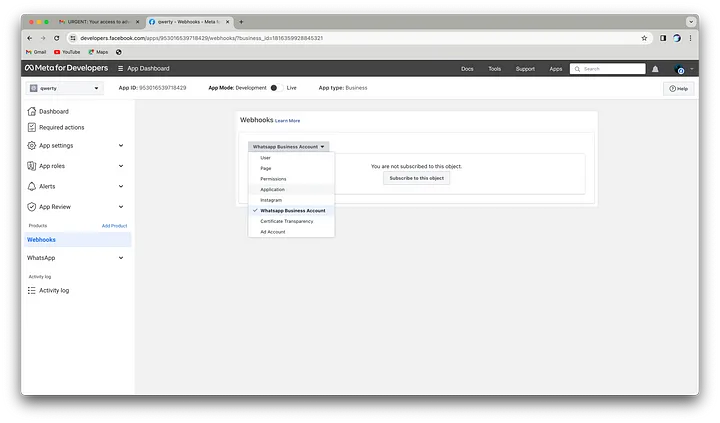Open Docs in top navigation

[467, 69]
